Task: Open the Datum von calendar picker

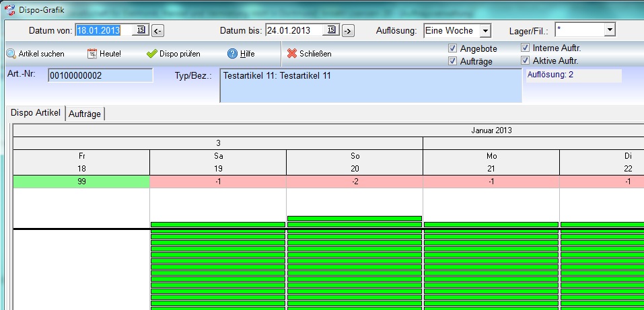Action: click(141, 30)
